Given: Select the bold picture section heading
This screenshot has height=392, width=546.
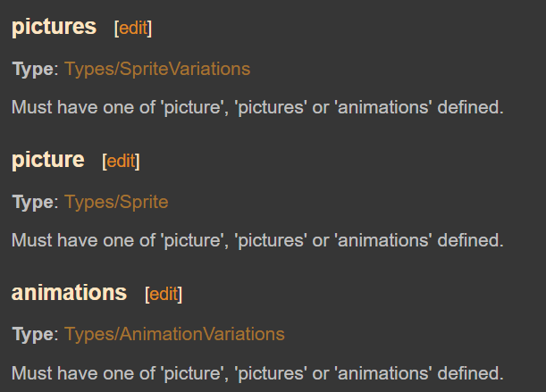Looking at the screenshot, I should tap(48, 160).
